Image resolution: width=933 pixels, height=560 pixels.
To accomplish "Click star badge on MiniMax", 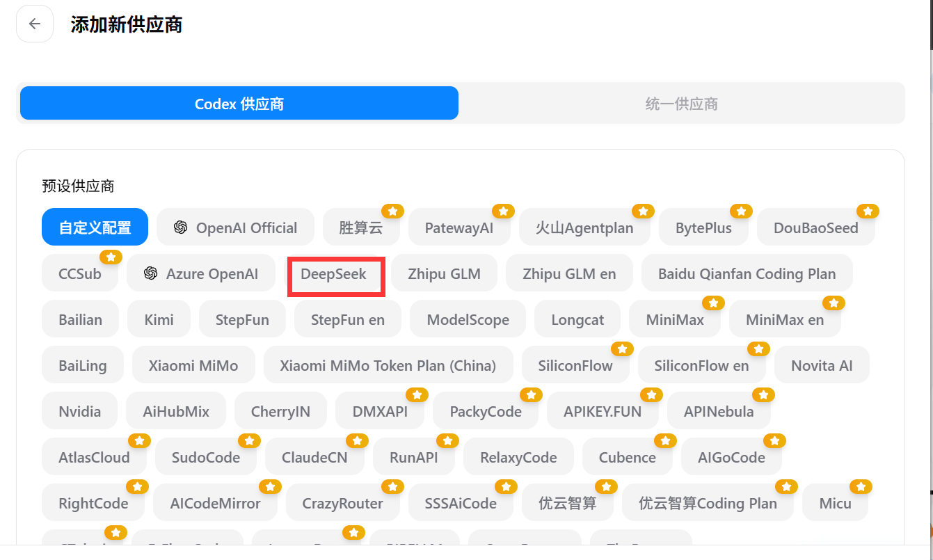I will coord(714,303).
